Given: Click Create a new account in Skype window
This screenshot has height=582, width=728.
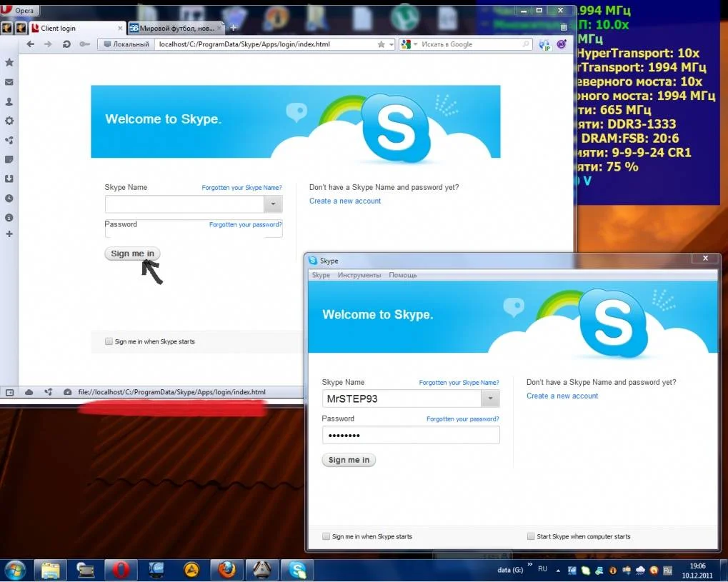Looking at the screenshot, I should coord(562,396).
